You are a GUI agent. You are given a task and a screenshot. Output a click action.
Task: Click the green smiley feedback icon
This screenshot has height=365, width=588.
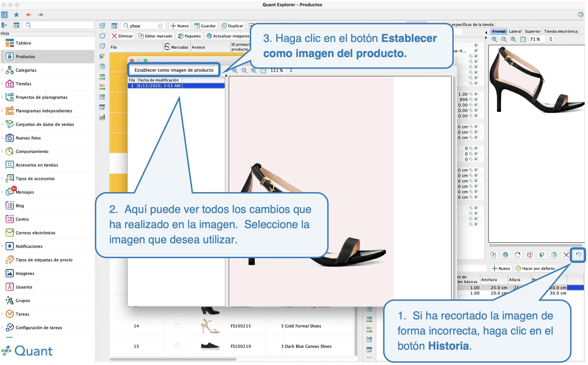point(580,15)
